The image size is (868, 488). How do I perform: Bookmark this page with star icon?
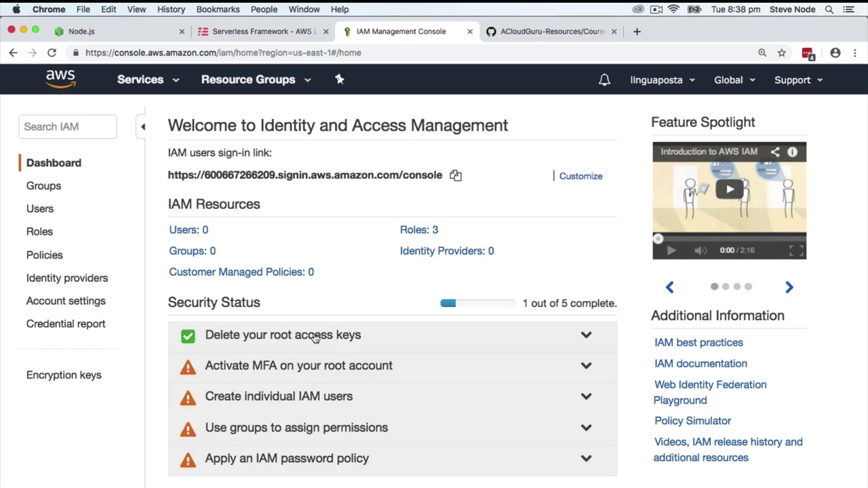pyautogui.click(x=782, y=53)
